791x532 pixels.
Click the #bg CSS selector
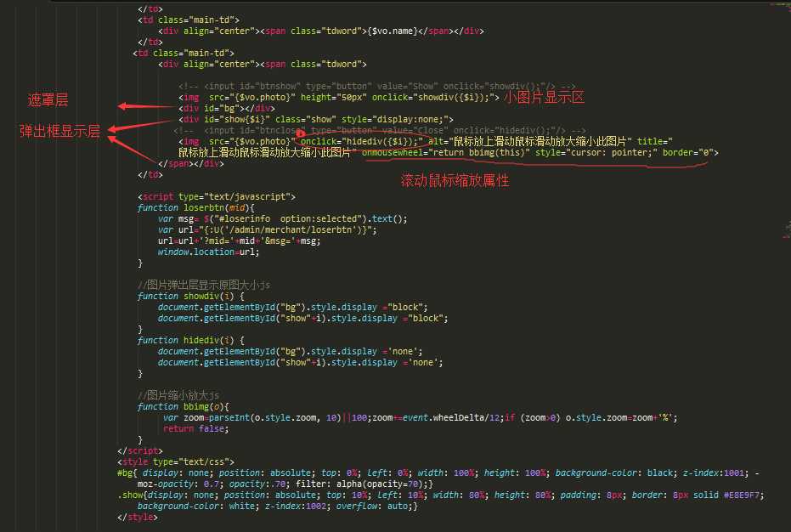[125, 473]
